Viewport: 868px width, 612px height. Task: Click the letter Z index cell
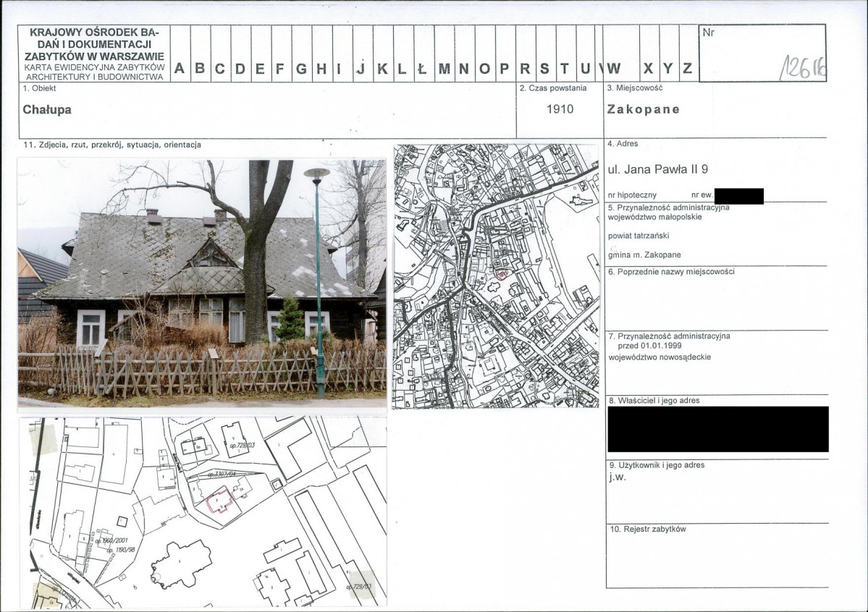click(x=688, y=69)
